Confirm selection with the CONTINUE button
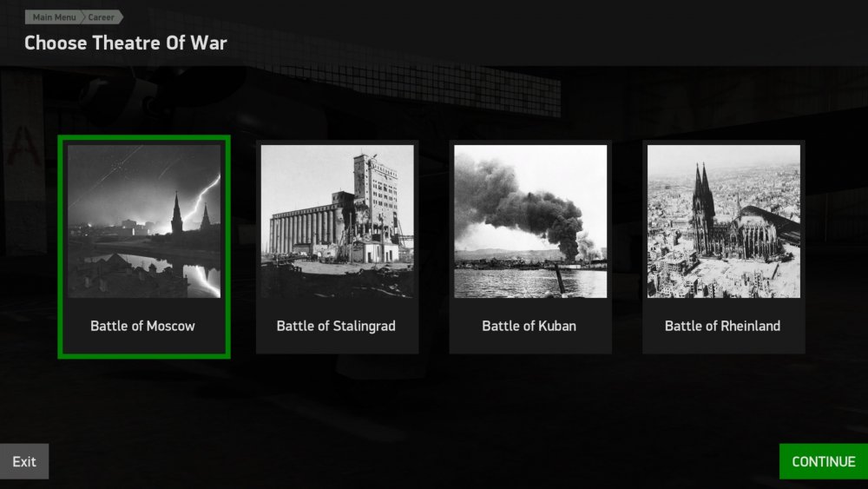868x489 pixels. coord(824,461)
